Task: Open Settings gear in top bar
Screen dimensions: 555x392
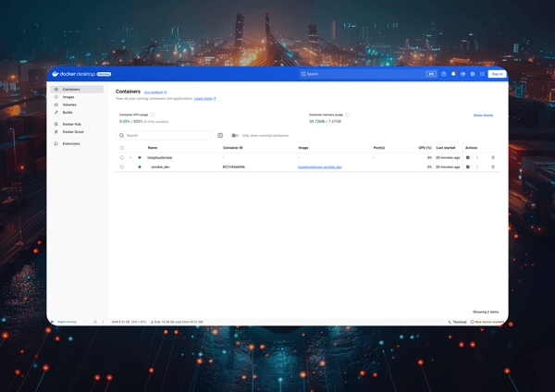Action: tap(473, 74)
